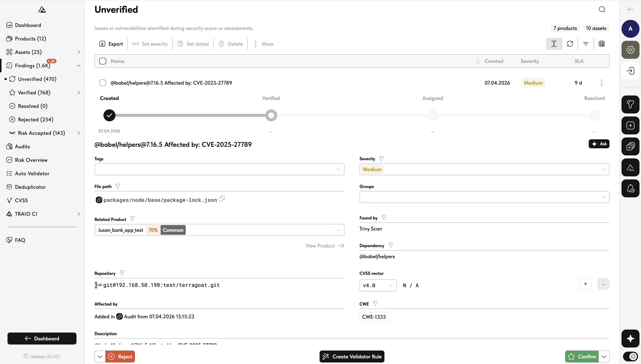Open the Severity Medium dropdown
This screenshot has height=364, width=641.
click(x=484, y=169)
